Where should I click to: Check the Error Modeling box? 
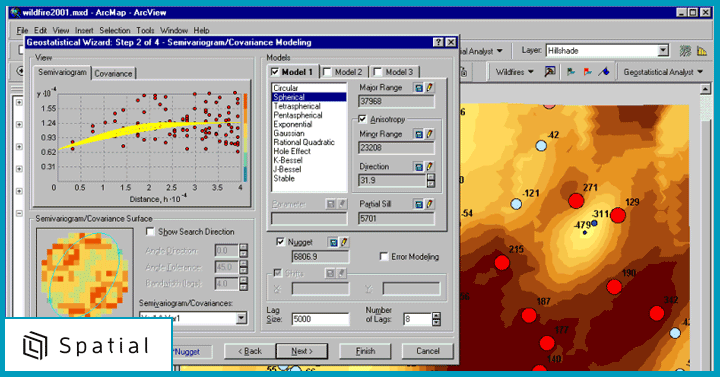[x=384, y=257]
